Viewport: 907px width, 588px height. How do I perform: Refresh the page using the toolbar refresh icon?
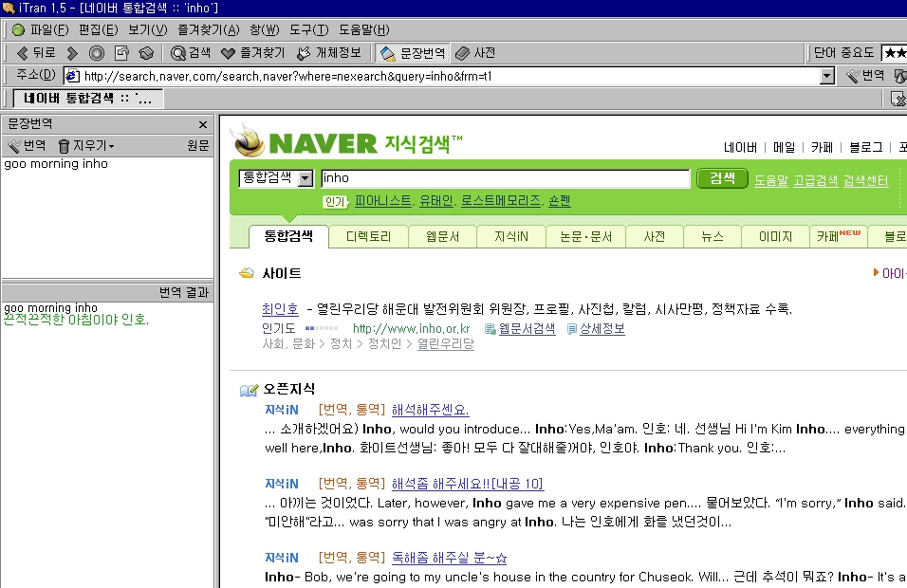121,53
